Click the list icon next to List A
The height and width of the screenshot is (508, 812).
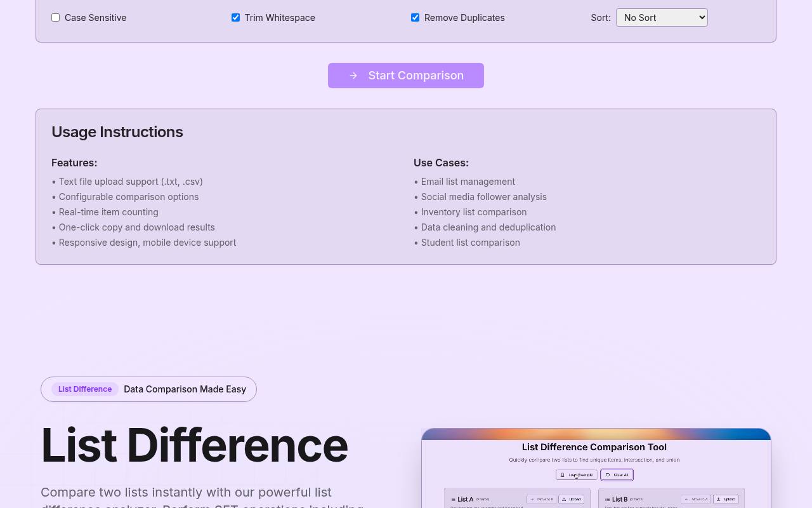pos(453,500)
